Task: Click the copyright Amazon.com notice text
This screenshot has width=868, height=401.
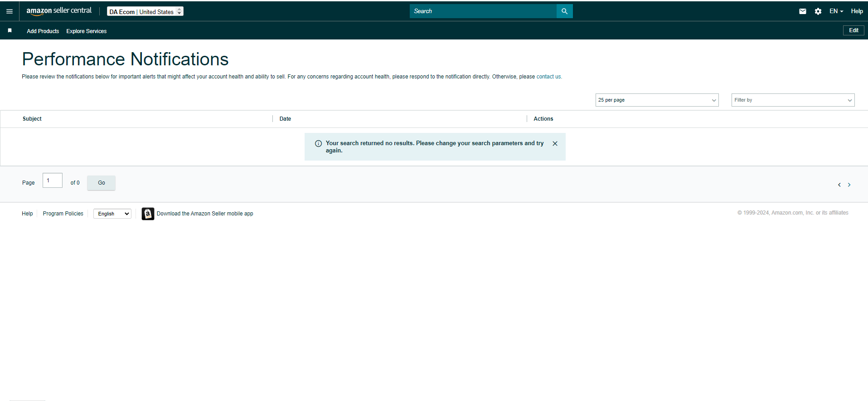Action: 793,213
